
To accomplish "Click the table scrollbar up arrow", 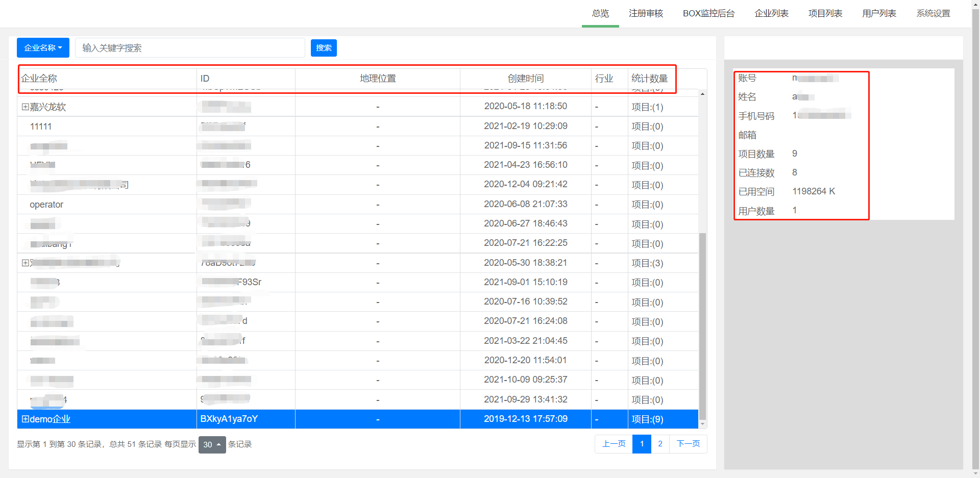I will pyautogui.click(x=703, y=94).
